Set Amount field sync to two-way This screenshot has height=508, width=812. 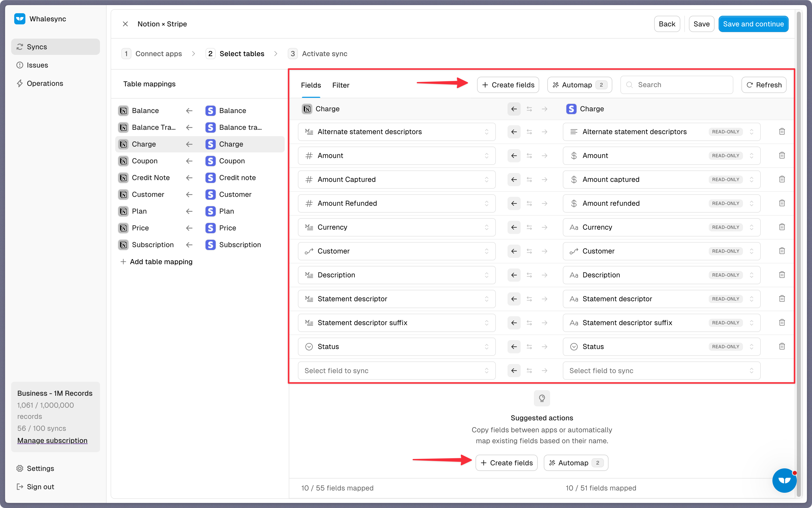tap(529, 155)
